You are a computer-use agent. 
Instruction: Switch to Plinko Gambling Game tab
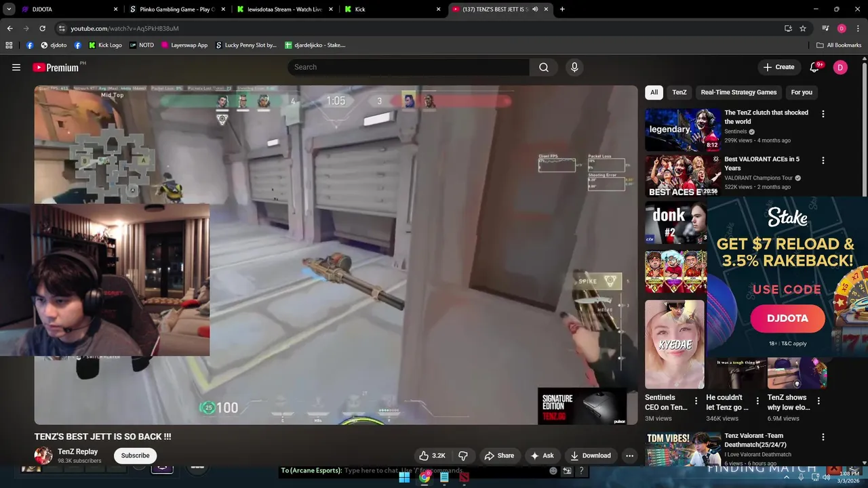click(x=176, y=9)
